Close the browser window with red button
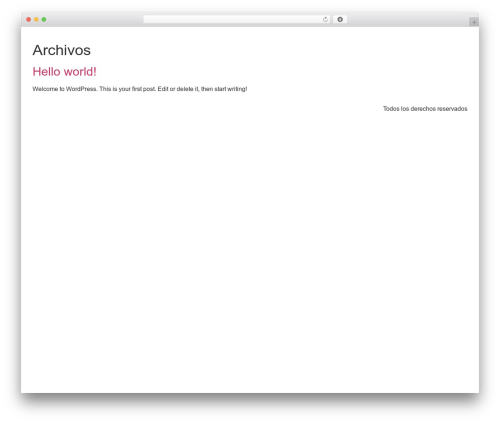This screenshot has height=423, width=500. [29, 19]
